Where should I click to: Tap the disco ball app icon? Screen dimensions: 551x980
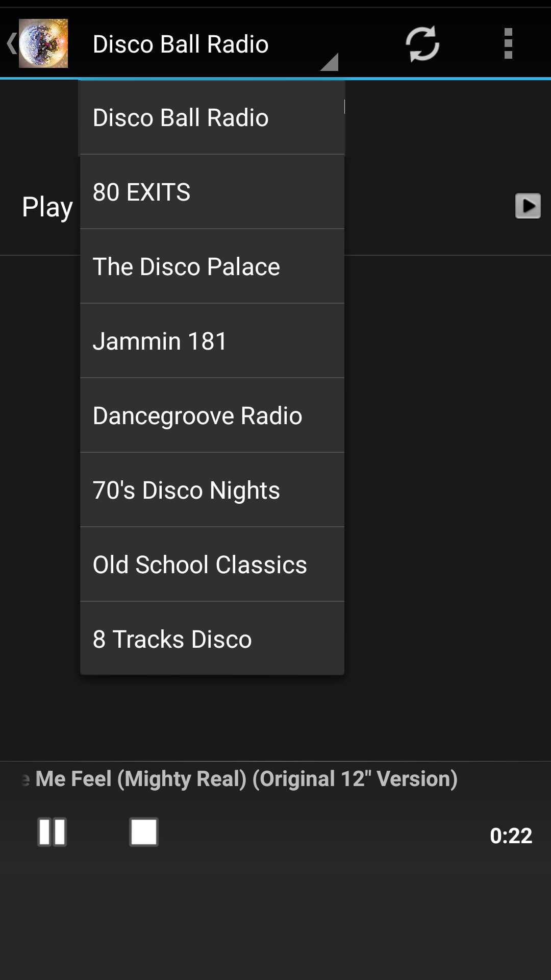[43, 43]
